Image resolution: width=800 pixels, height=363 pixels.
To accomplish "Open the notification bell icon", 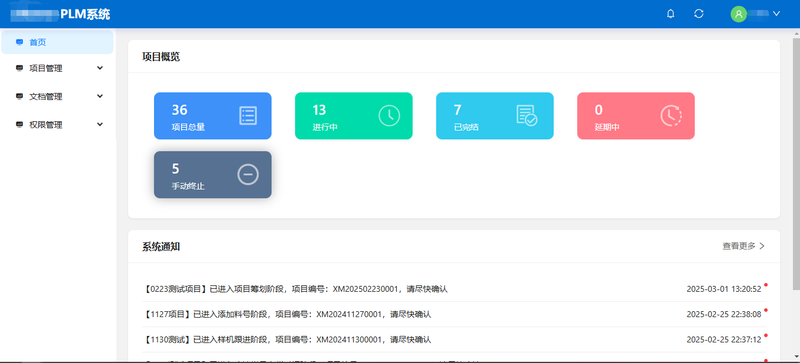I will coord(670,14).
